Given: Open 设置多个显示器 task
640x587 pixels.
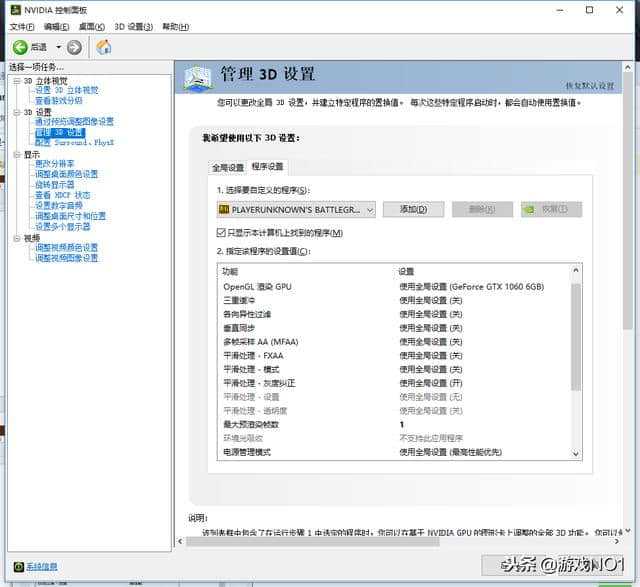Looking at the screenshot, I should (62, 227).
